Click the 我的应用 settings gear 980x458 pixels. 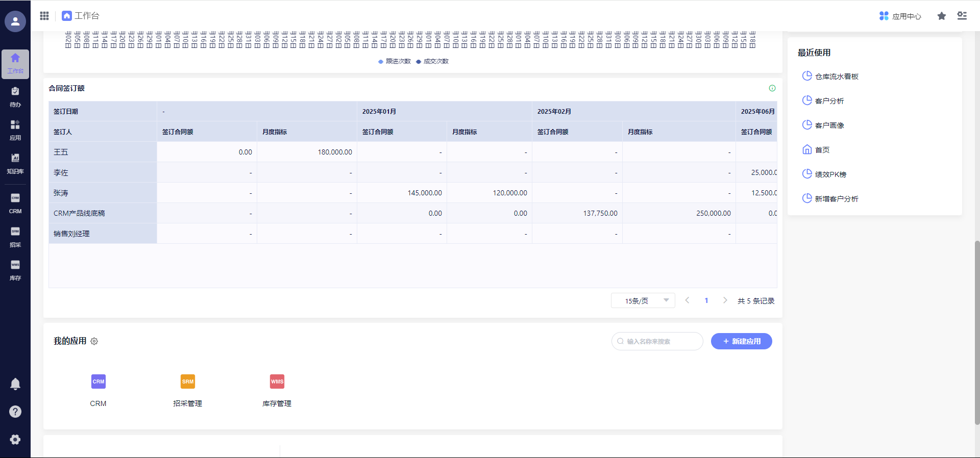94,341
